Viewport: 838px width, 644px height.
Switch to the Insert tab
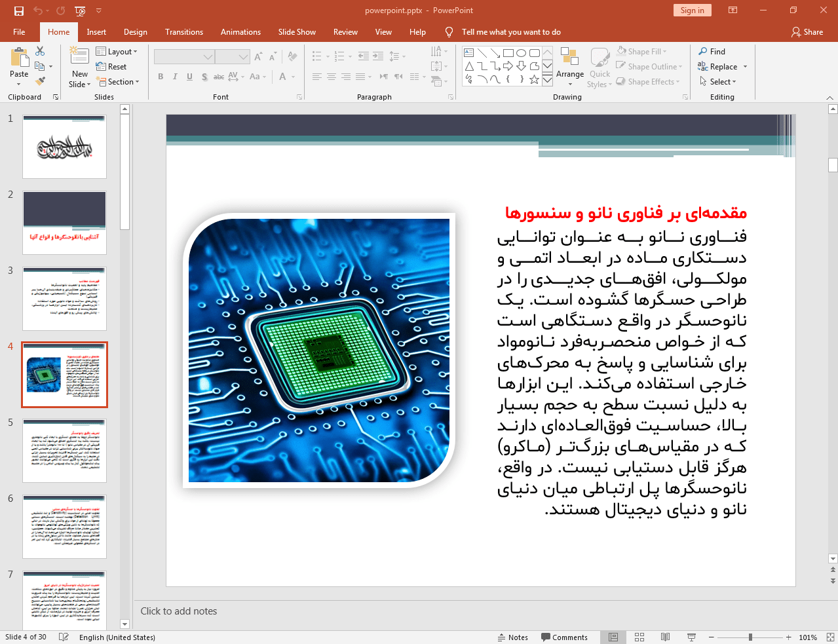[x=96, y=31]
